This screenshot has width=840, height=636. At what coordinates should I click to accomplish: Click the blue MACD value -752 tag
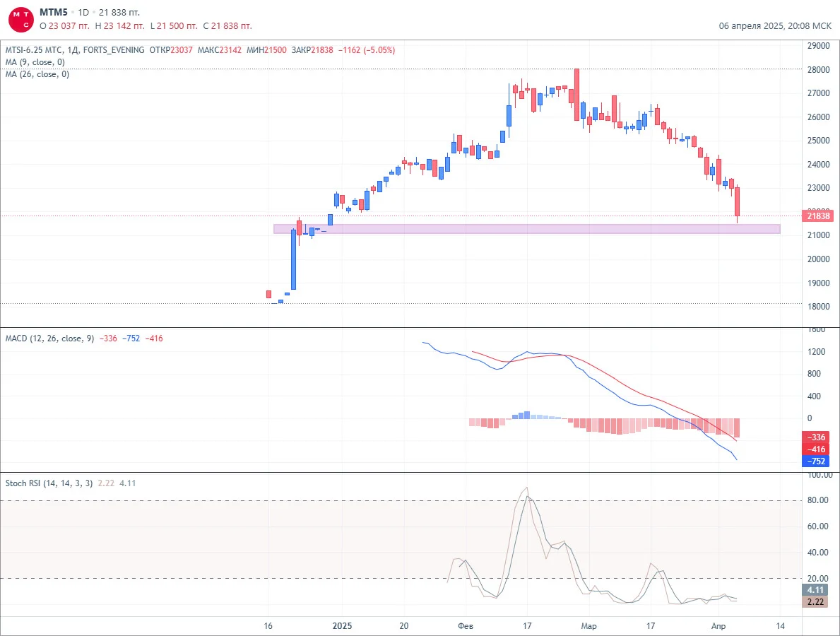click(815, 461)
